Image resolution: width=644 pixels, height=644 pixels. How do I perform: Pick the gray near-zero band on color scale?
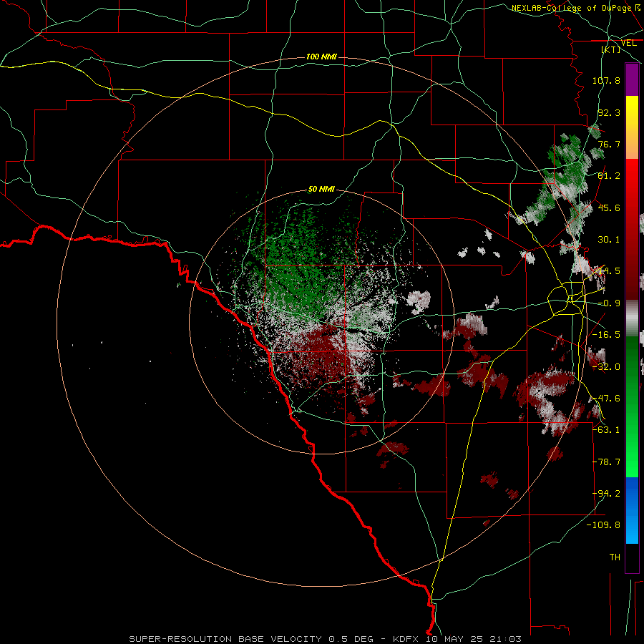[632, 317]
